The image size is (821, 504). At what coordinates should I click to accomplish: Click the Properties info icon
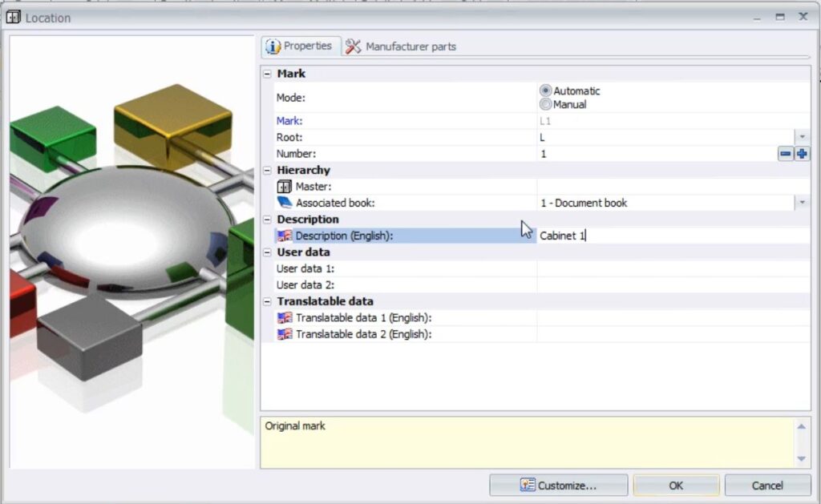point(273,46)
